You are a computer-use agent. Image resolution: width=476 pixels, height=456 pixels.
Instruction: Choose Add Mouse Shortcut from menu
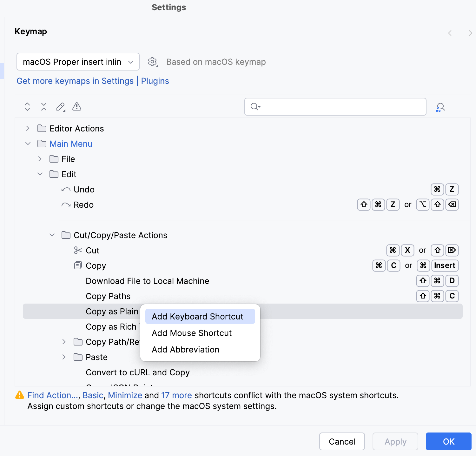click(191, 333)
